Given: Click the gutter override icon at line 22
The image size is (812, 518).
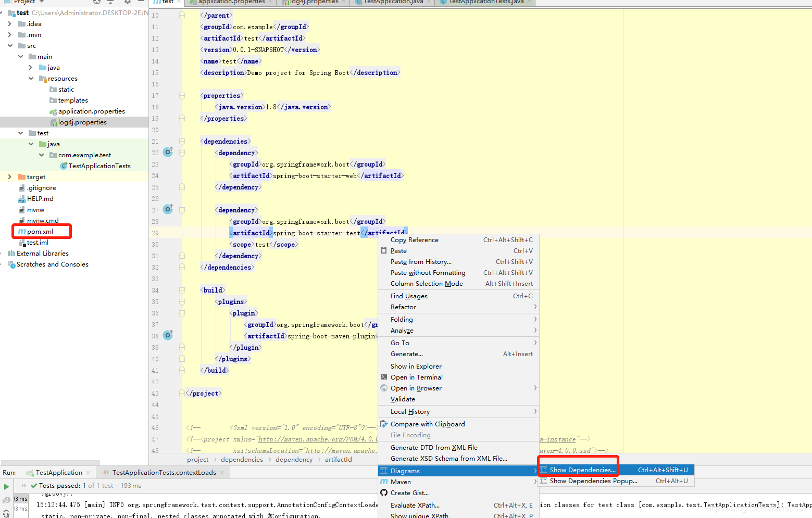Looking at the screenshot, I should pos(168,152).
